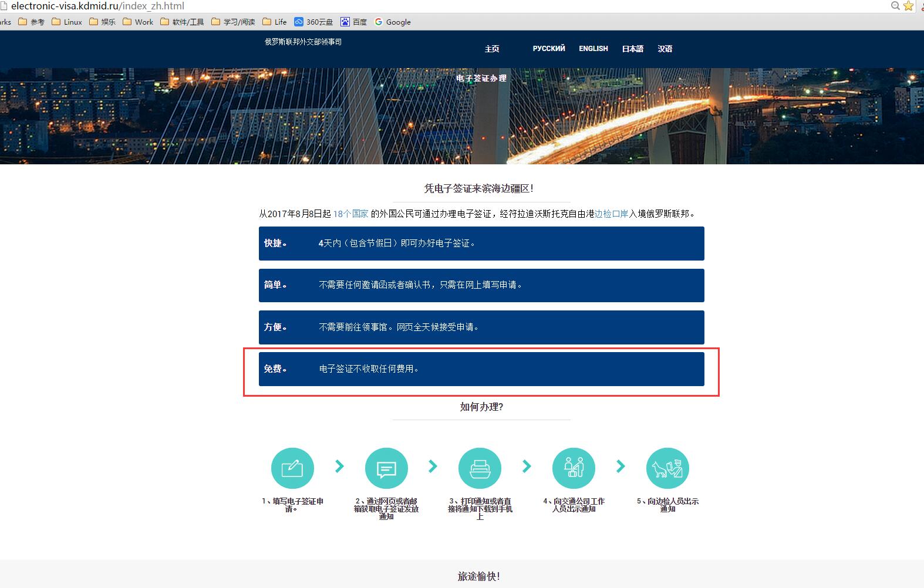Click the arrow after step 3 icon

[x=527, y=467]
